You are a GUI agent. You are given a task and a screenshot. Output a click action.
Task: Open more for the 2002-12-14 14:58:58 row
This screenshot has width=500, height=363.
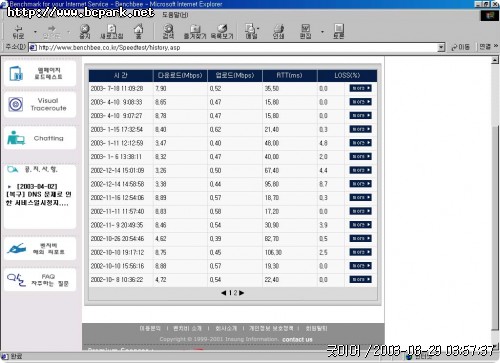click(x=360, y=184)
